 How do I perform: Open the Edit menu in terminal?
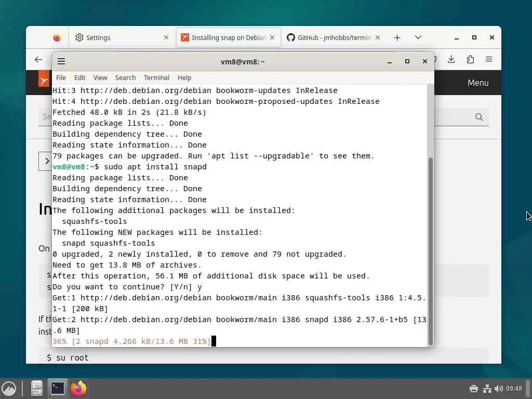pyautogui.click(x=79, y=78)
